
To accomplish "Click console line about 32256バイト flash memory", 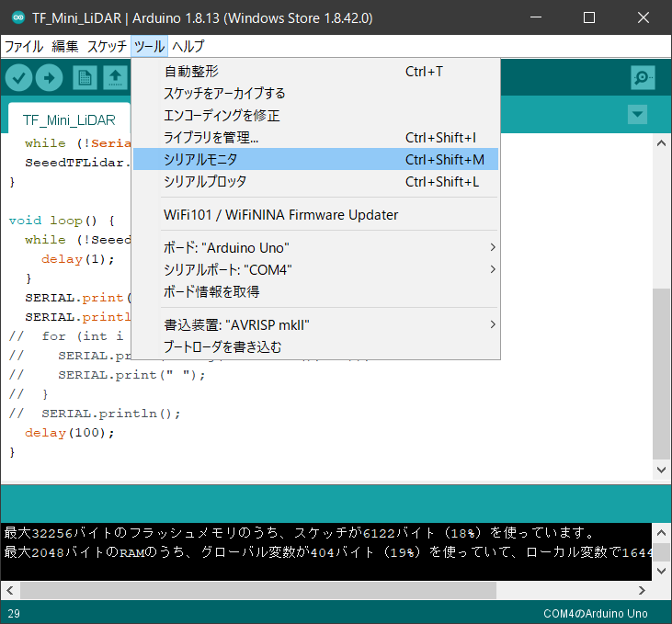I will [x=299, y=533].
